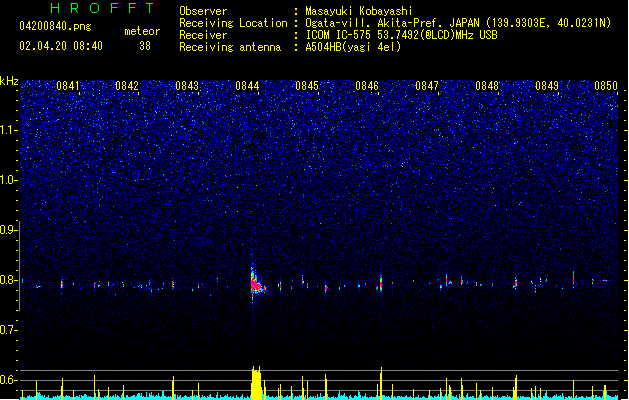This screenshot has height=400, width=629.
Task: Click the 0843 time marker
Action: [187, 86]
